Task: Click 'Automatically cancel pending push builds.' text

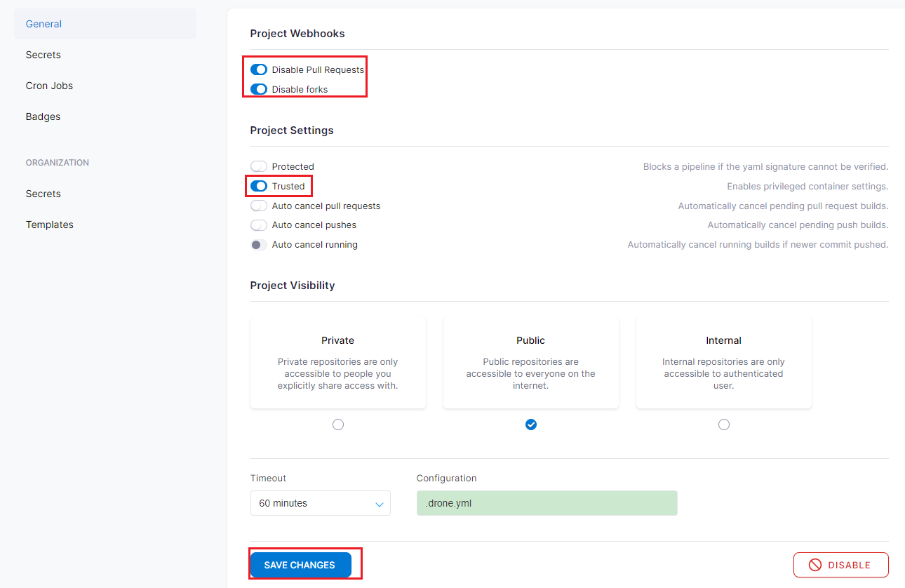Action: [798, 225]
